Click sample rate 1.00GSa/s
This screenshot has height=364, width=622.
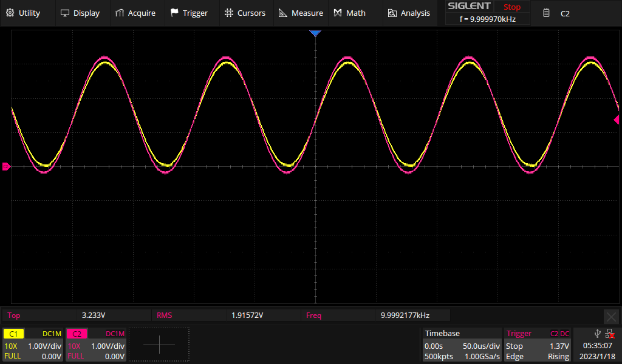482,357
